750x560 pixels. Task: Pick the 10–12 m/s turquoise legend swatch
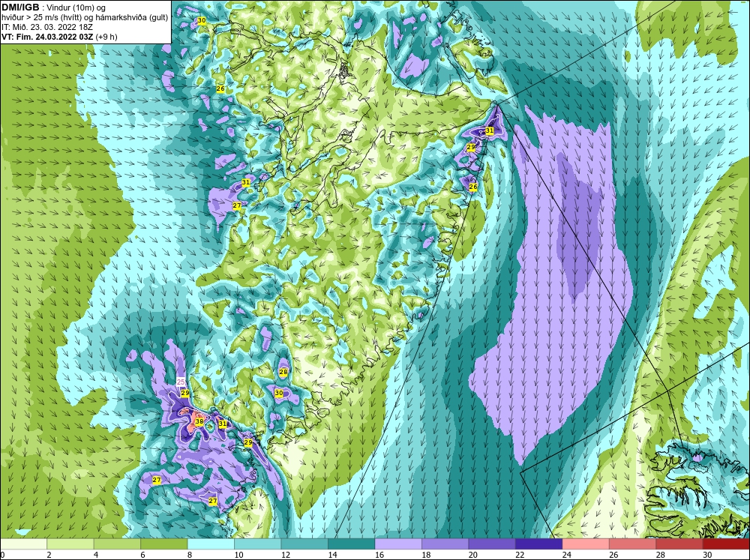click(258, 544)
